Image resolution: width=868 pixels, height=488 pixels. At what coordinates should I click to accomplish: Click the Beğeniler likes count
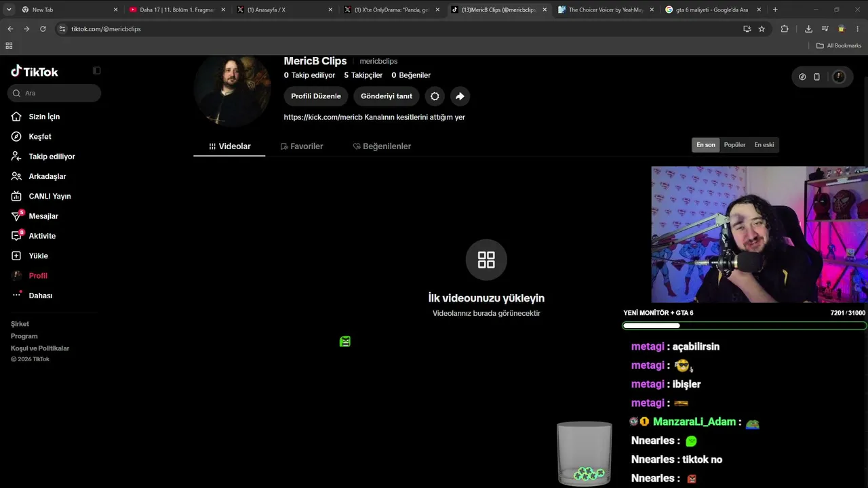click(x=411, y=75)
